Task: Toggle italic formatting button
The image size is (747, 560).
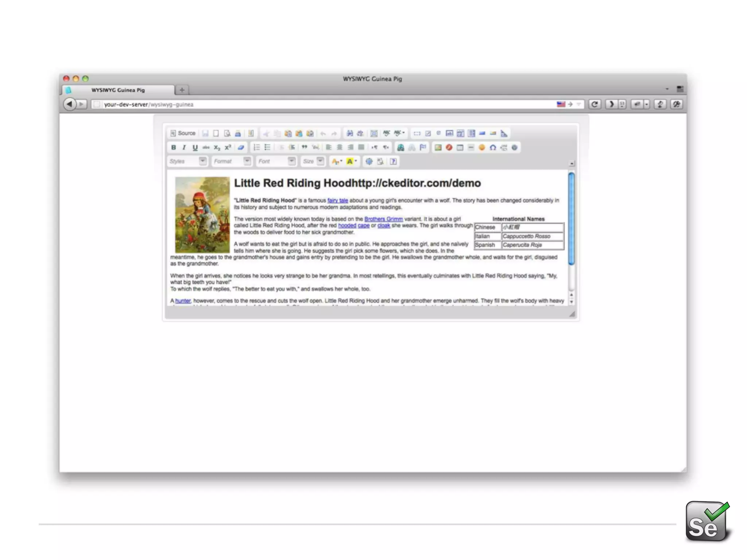Action: click(x=184, y=147)
